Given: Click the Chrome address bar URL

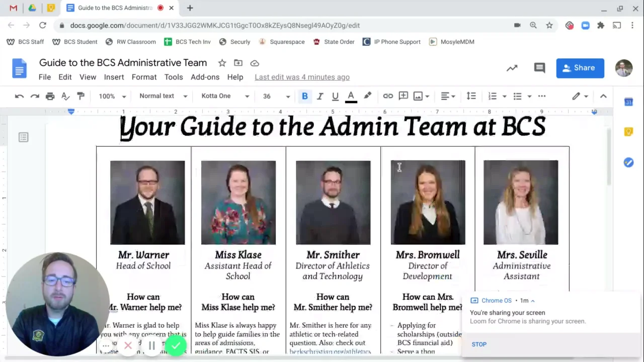Looking at the screenshot, I should [215, 25].
